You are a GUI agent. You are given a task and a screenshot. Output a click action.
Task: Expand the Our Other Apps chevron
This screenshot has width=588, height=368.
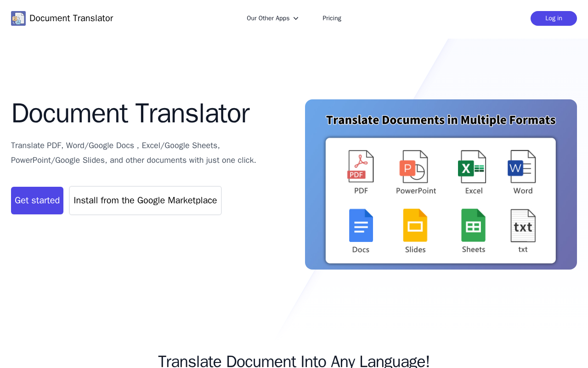point(296,18)
